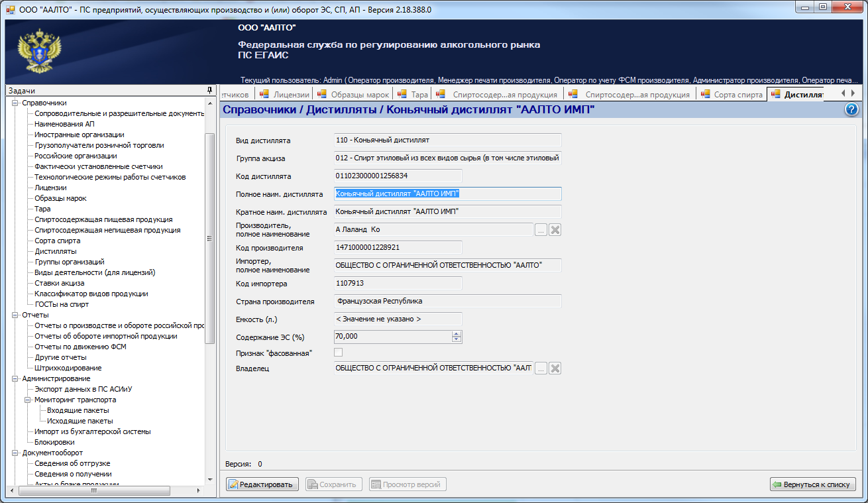Open Сопроводительные и разрешительные документы item
The height and width of the screenshot is (503, 868).
point(120,113)
